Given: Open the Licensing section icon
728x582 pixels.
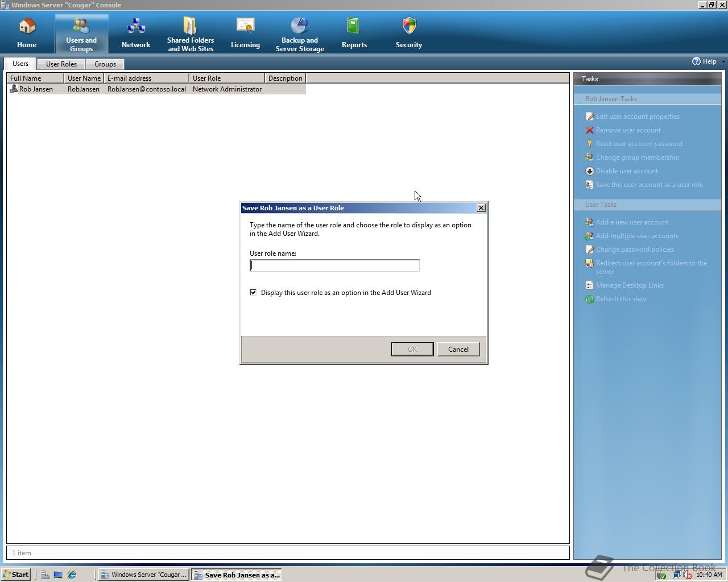Looking at the screenshot, I should pos(245,26).
